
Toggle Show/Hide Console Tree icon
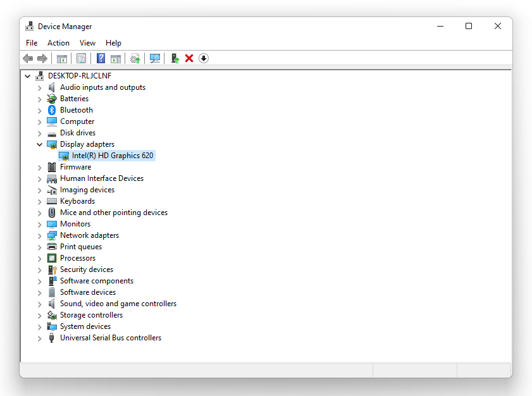[x=61, y=58]
